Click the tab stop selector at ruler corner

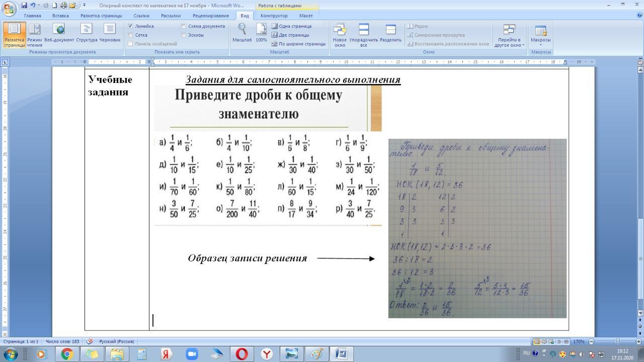coord(5,62)
